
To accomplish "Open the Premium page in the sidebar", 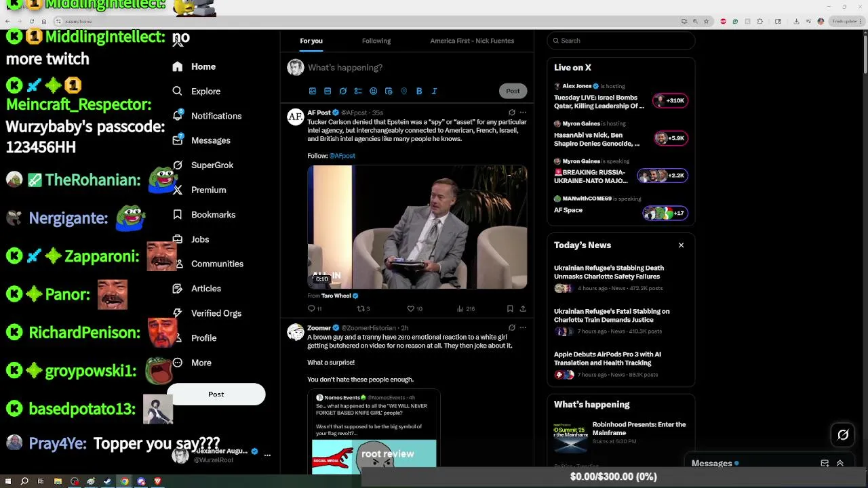I will click(199, 190).
